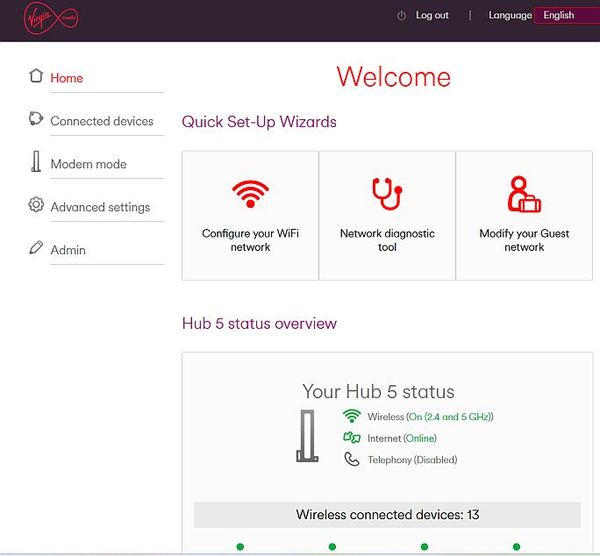600x556 pixels.
Task: Click the green Wireless status icon
Action: pos(352,416)
